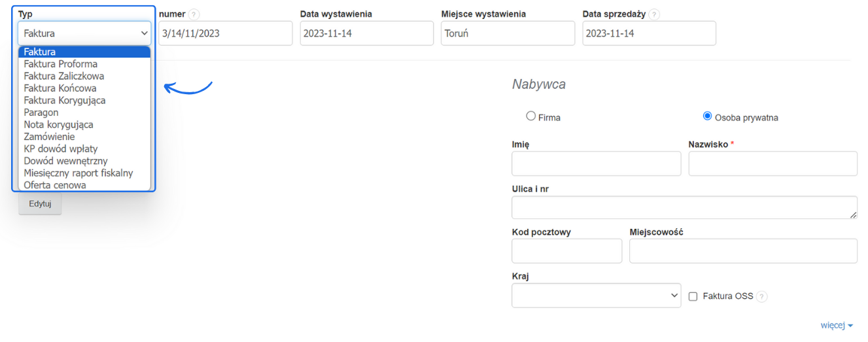Click the help icon next to numer

click(194, 14)
